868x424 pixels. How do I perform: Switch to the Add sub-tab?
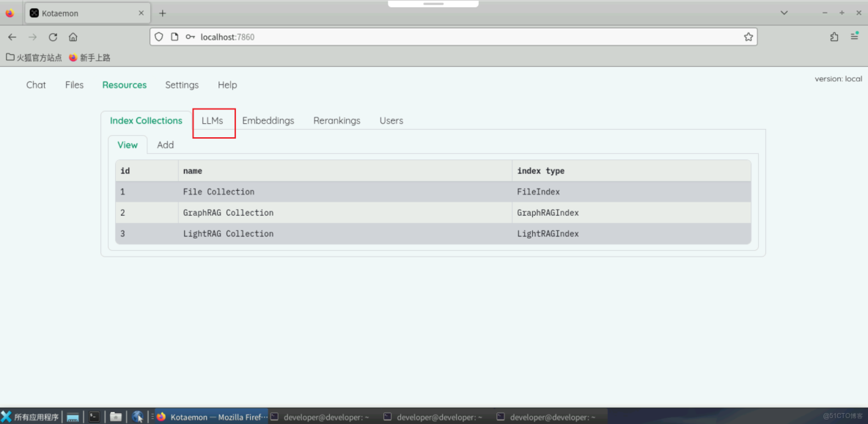(166, 145)
